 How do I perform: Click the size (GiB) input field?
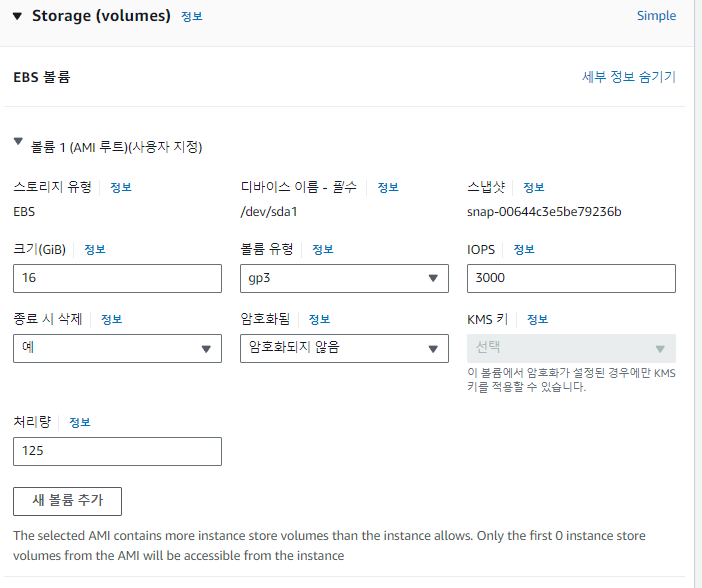(x=117, y=279)
